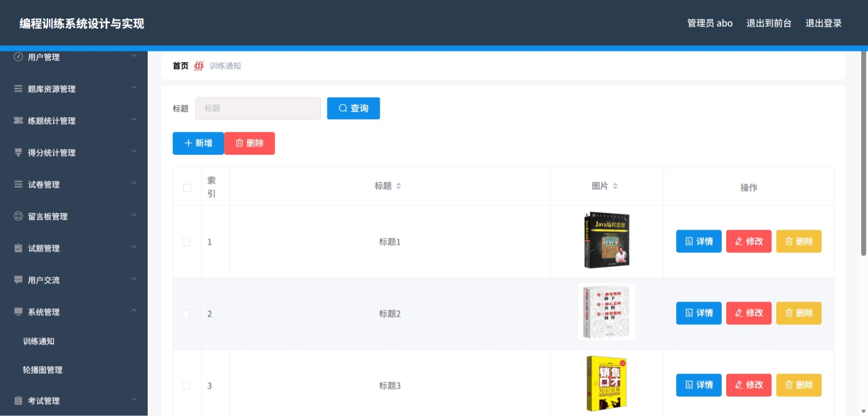Click the 训练通知 breadcrumb text
The height and width of the screenshot is (416, 868).
click(x=225, y=66)
